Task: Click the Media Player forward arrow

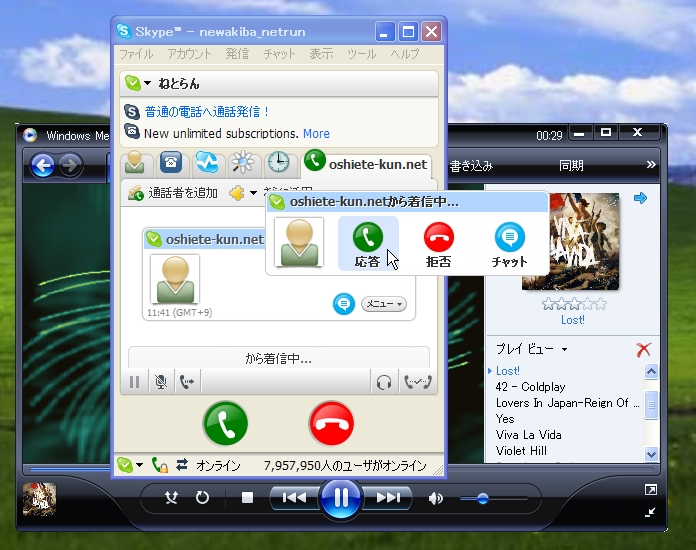Action: [70, 166]
